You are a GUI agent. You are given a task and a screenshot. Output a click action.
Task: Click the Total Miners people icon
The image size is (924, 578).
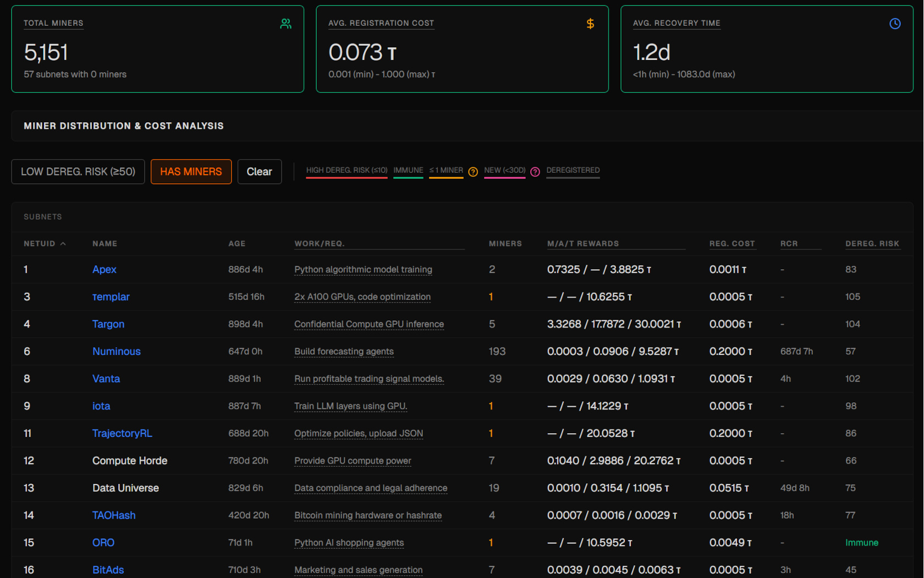click(x=285, y=24)
